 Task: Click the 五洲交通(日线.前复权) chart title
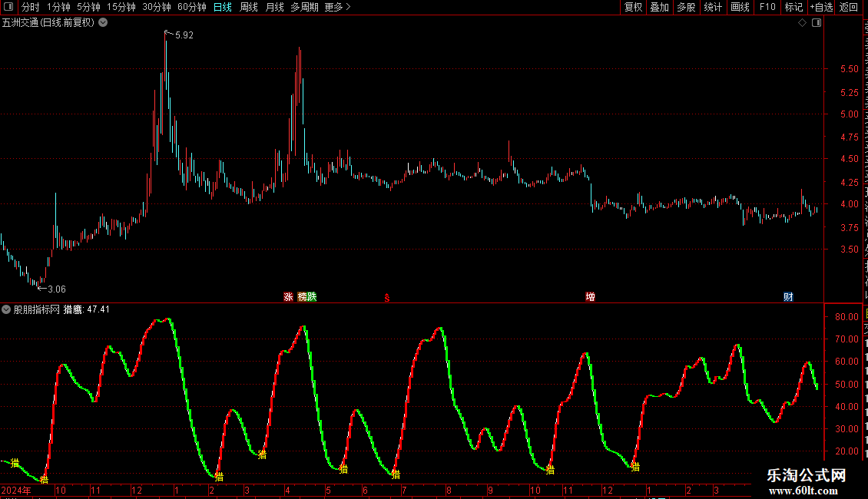48,23
